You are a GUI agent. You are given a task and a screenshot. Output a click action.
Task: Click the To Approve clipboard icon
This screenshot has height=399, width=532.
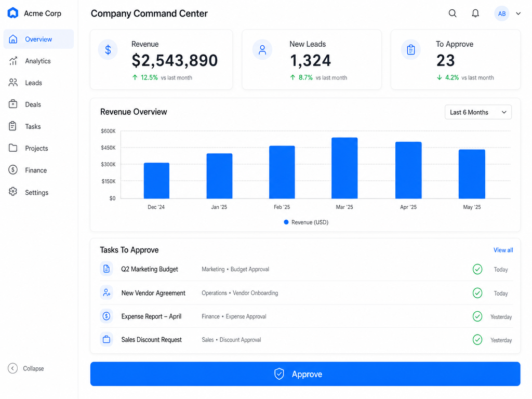click(x=411, y=50)
